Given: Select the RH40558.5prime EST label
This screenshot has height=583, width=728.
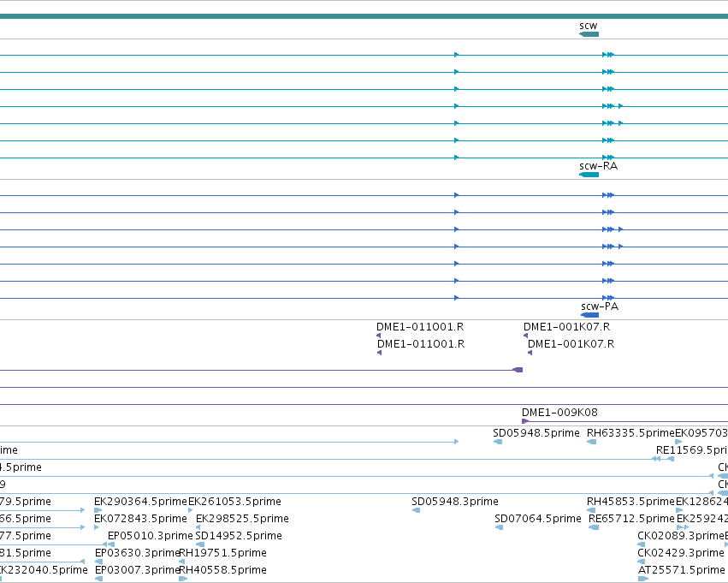Looking at the screenshot, I should click(223, 570).
